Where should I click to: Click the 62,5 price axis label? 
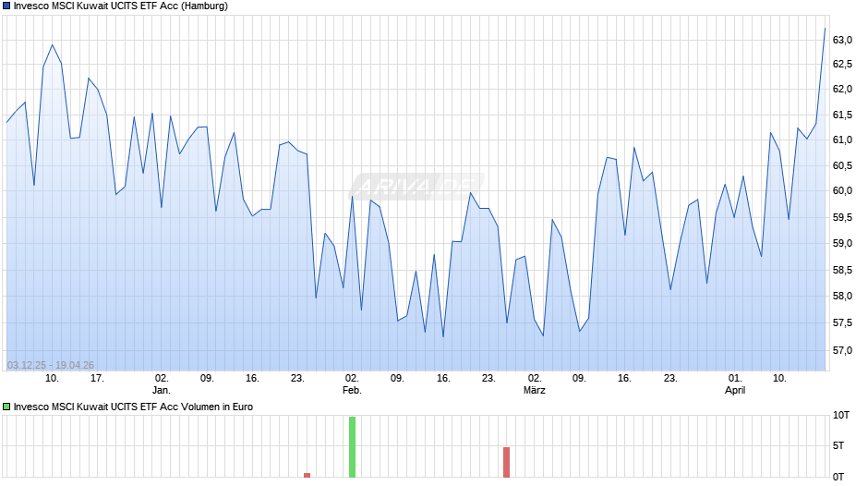point(842,65)
